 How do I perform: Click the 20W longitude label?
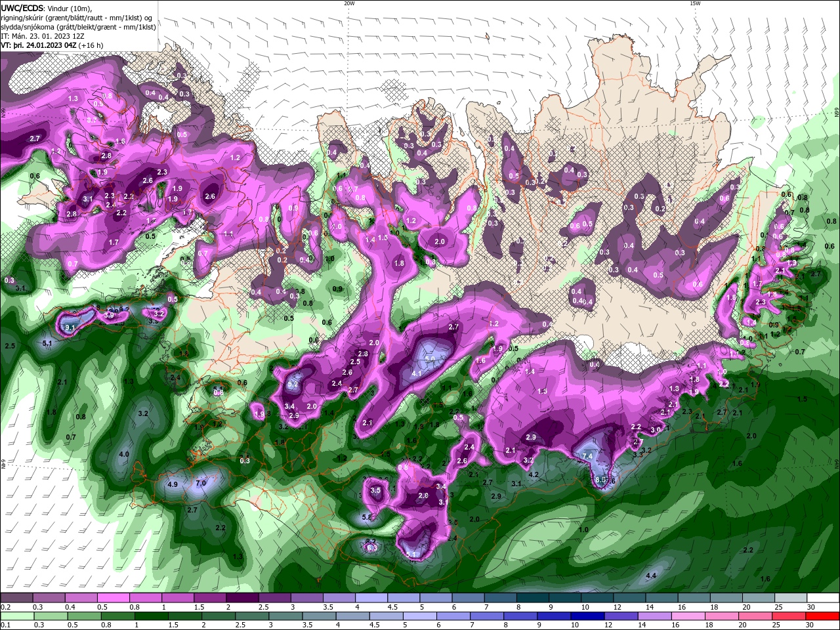tap(349, 3)
